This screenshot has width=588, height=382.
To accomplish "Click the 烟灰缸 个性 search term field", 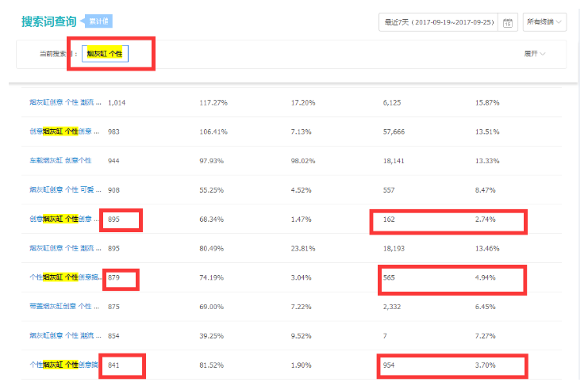I will [105, 53].
